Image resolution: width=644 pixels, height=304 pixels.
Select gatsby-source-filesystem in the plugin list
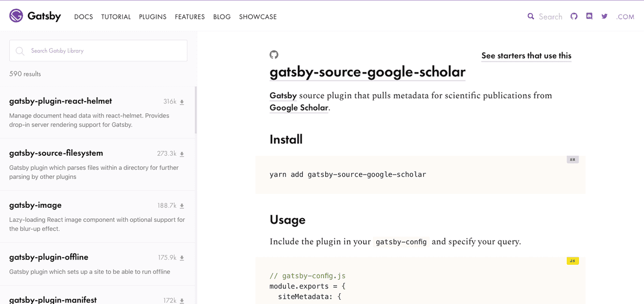(x=56, y=153)
